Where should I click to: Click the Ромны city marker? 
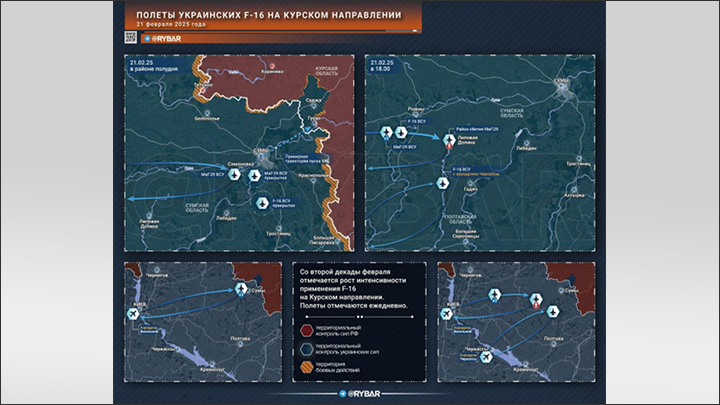(x=416, y=114)
